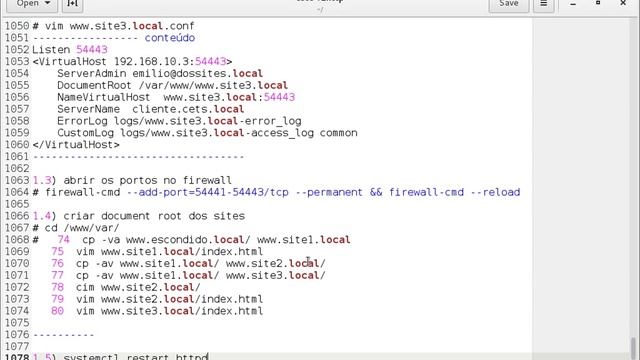The height and width of the screenshot is (360, 640).
Task: Minimize the gedit window
Action: [x=573, y=3]
